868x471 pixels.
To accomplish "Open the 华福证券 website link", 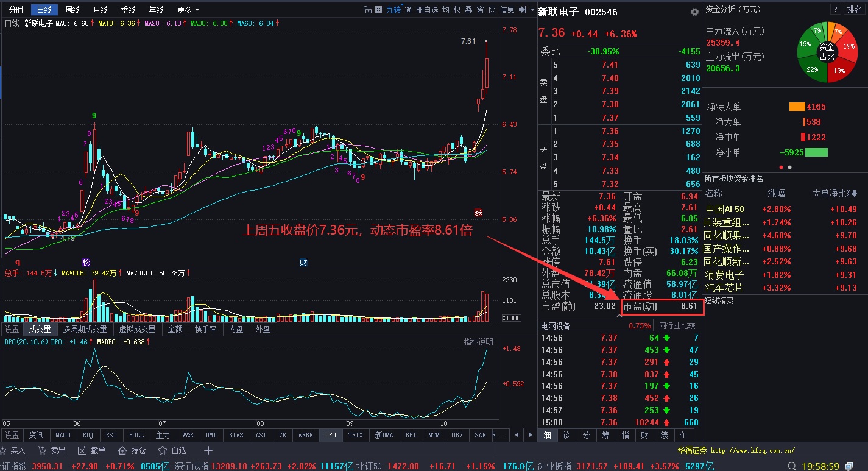I will pyautogui.click(x=736, y=450).
